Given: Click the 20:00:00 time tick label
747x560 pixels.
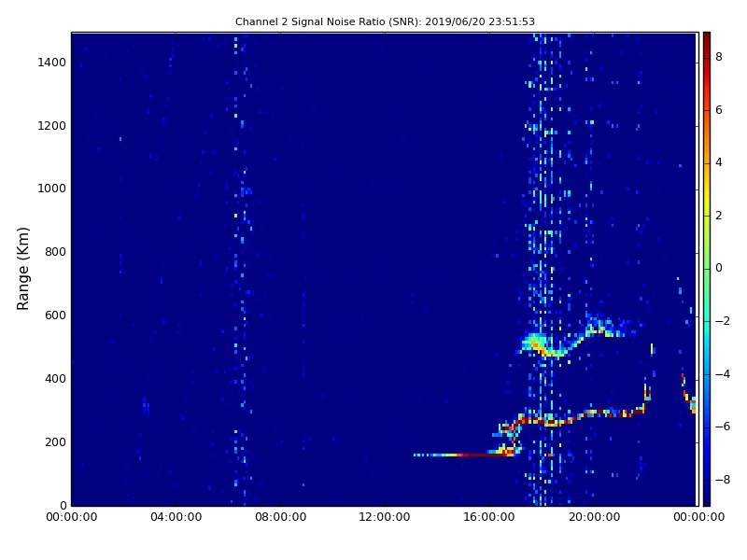Looking at the screenshot, I should pos(594,517).
